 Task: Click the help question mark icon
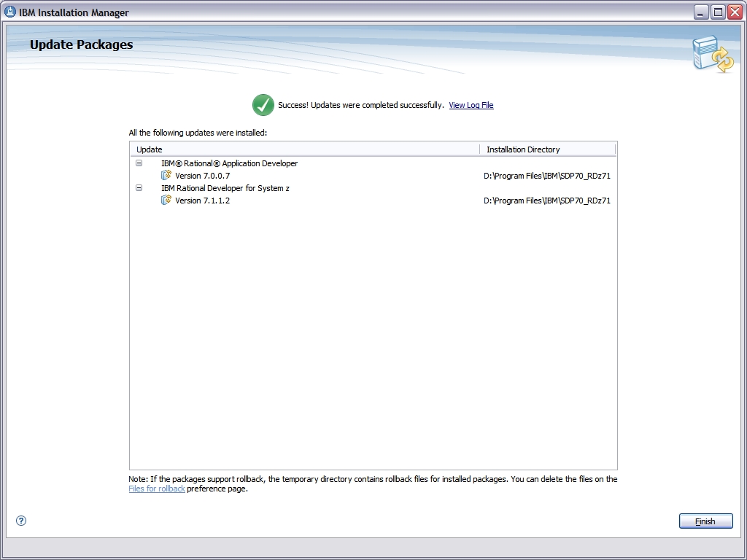click(21, 521)
